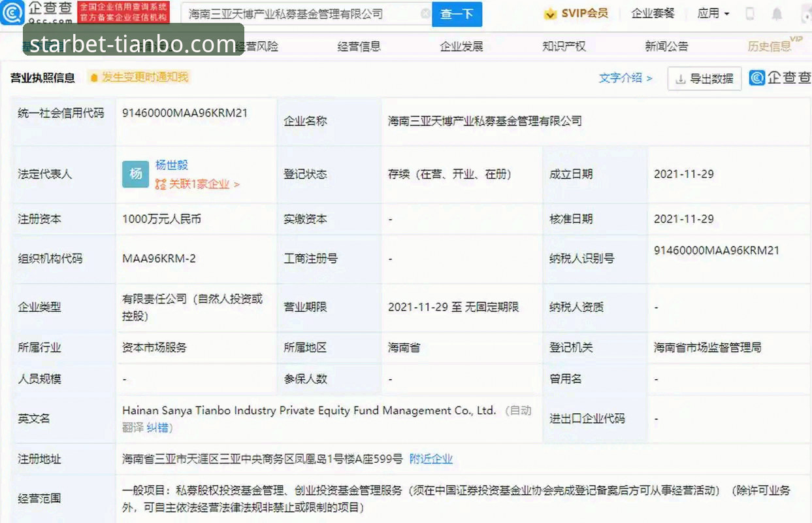Image resolution: width=812 pixels, height=523 pixels.
Task: Open the 企业套餐 link
Action: click(653, 13)
